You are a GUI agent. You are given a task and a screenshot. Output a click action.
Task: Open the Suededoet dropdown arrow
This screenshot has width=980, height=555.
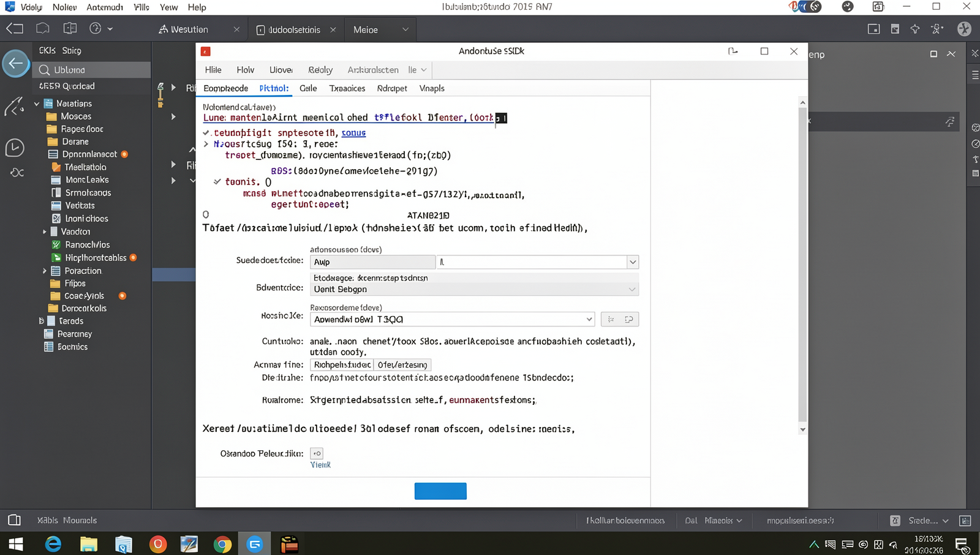coord(633,262)
